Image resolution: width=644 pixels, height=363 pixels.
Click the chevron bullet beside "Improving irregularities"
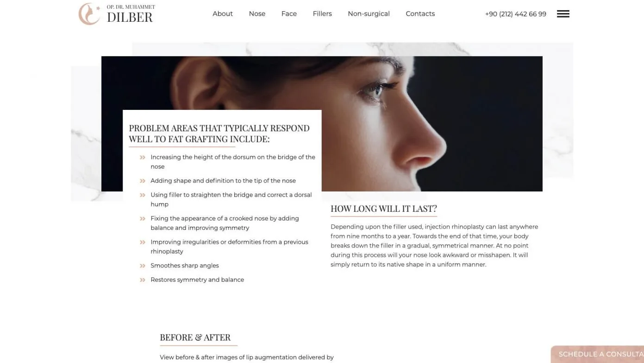click(x=143, y=242)
